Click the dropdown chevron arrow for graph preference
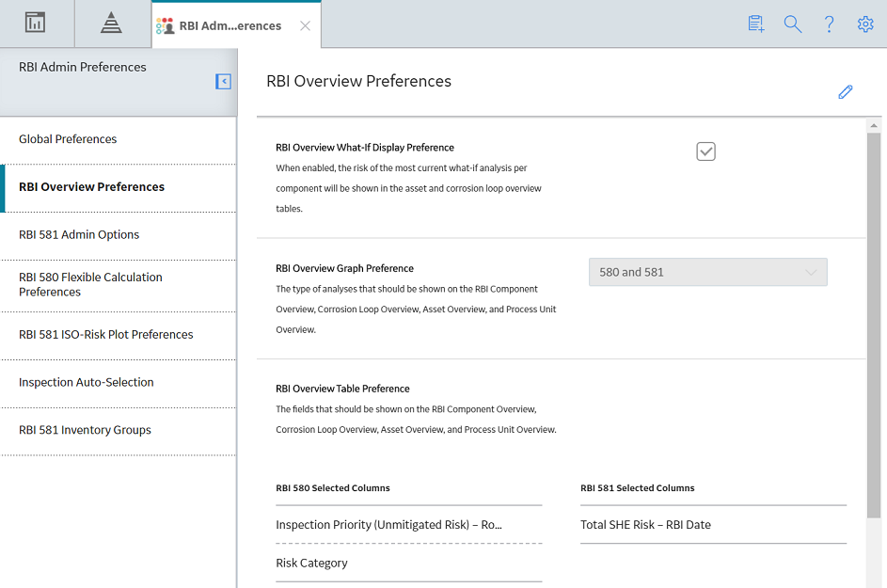This screenshot has width=887, height=588. 811,272
